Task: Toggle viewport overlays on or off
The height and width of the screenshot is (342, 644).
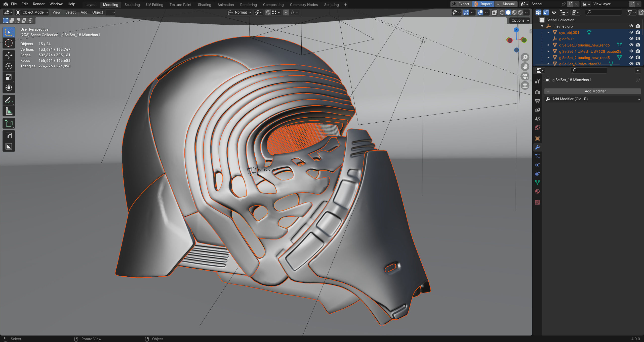Action: pos(480,12)
